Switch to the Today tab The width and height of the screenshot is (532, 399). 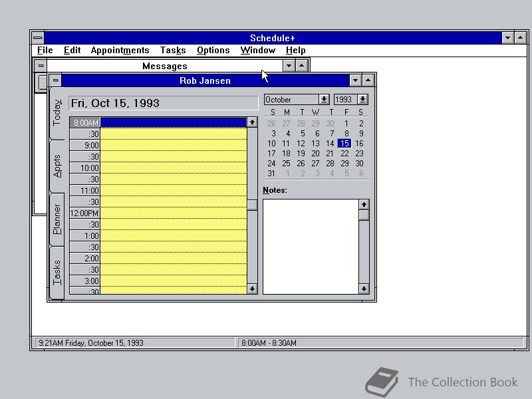(x=57, y=113)
